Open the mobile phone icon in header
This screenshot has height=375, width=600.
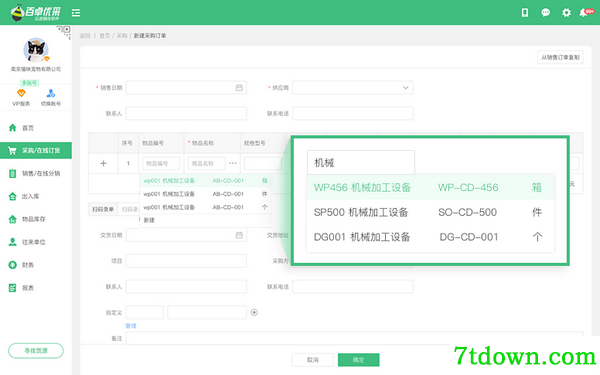[x=525, y=13]
